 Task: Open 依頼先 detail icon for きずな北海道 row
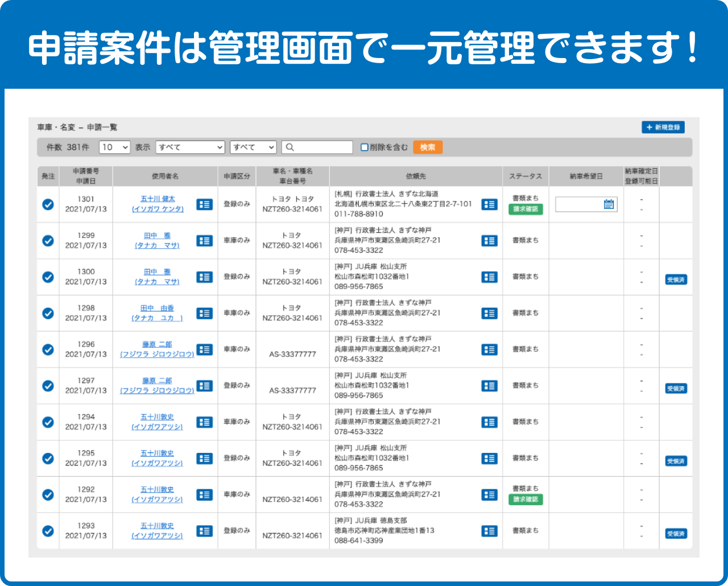[x=490, y=204]
